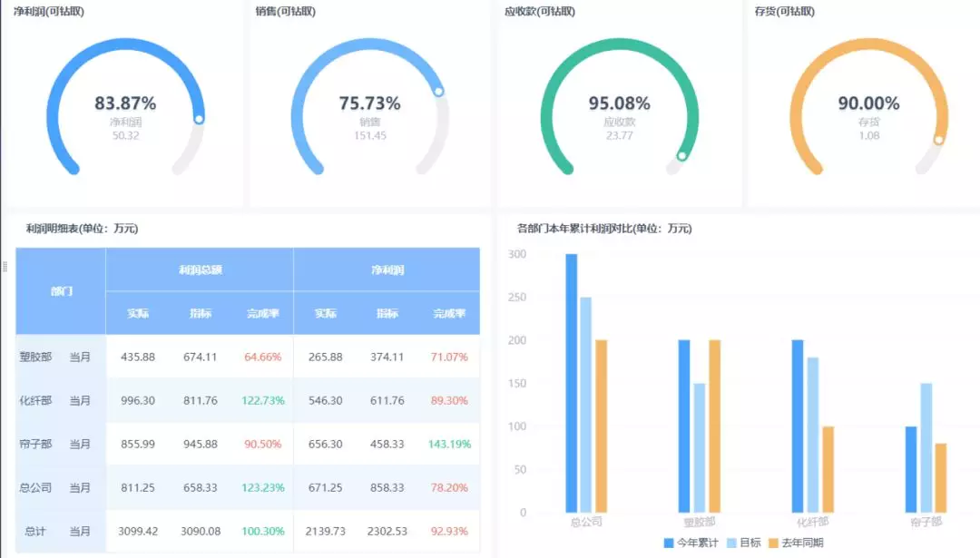Click red completion rate 92.93%
The image size is (980, 558).
[449, 531]
